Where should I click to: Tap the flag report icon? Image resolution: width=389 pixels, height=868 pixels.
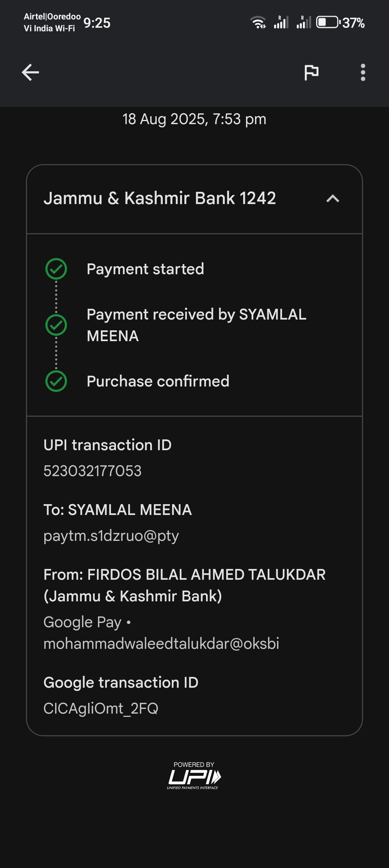(x=311, y=72)
